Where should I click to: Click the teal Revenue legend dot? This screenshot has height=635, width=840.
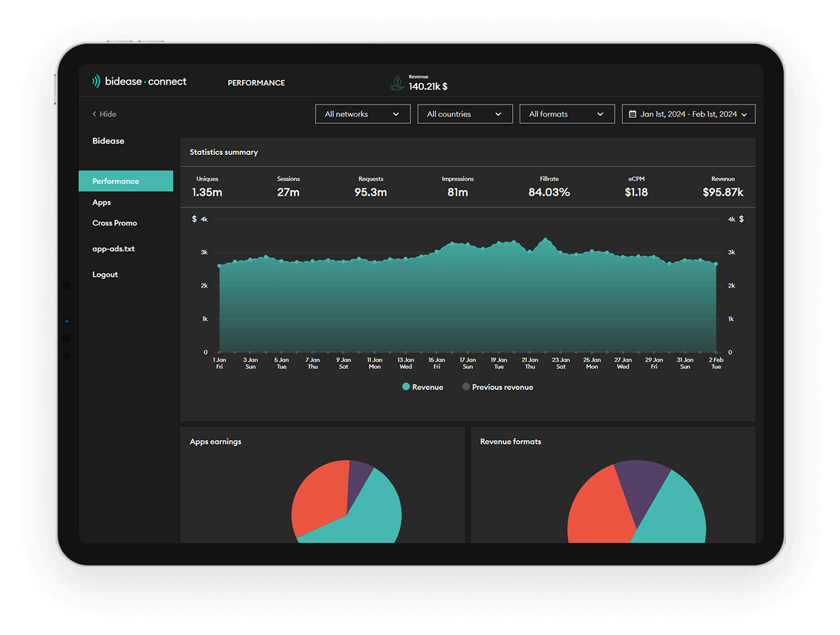tap(406, 387)
